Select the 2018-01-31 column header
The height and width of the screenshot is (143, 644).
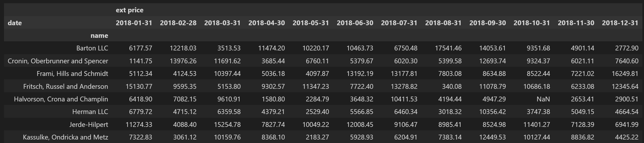click(134, 23)
